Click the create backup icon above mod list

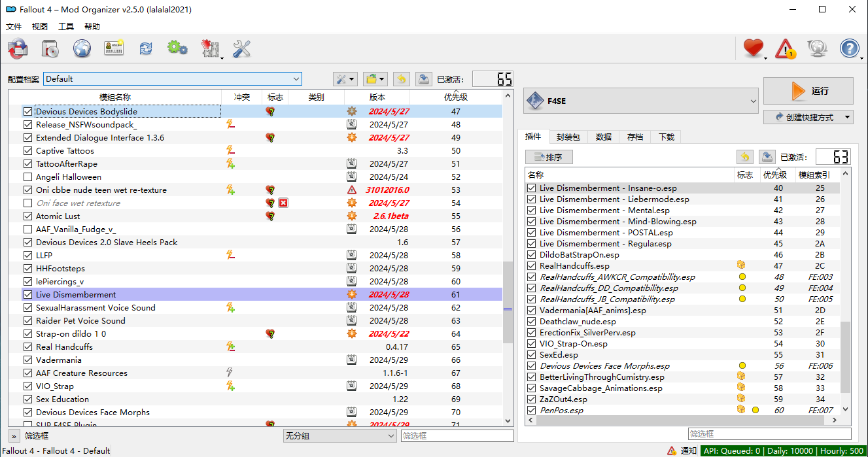(x=423, y=79)
